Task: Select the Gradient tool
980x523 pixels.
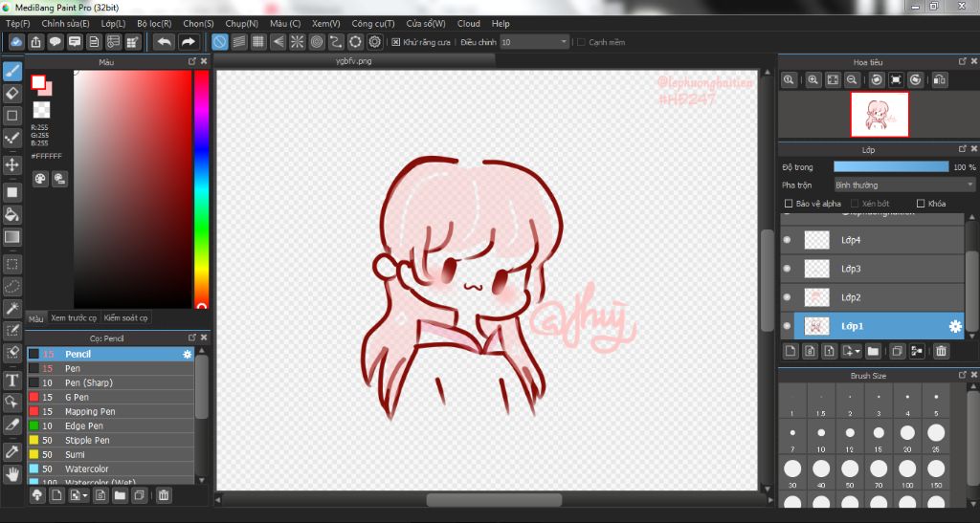Action: [x=11, y=236]
